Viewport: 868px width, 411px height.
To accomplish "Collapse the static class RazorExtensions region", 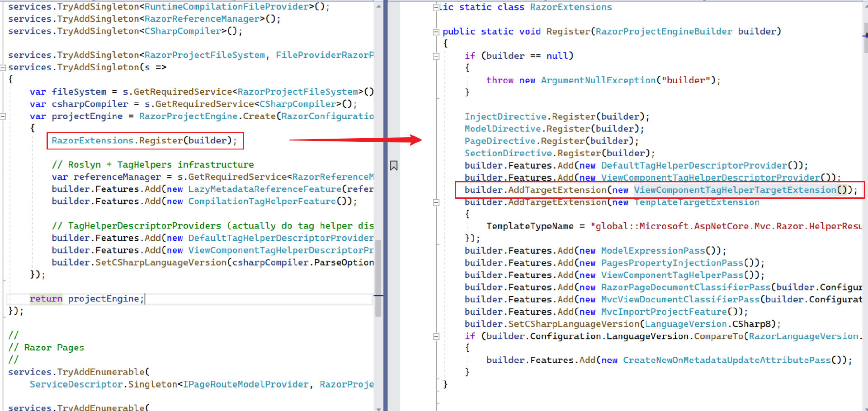I will [436, 7].
